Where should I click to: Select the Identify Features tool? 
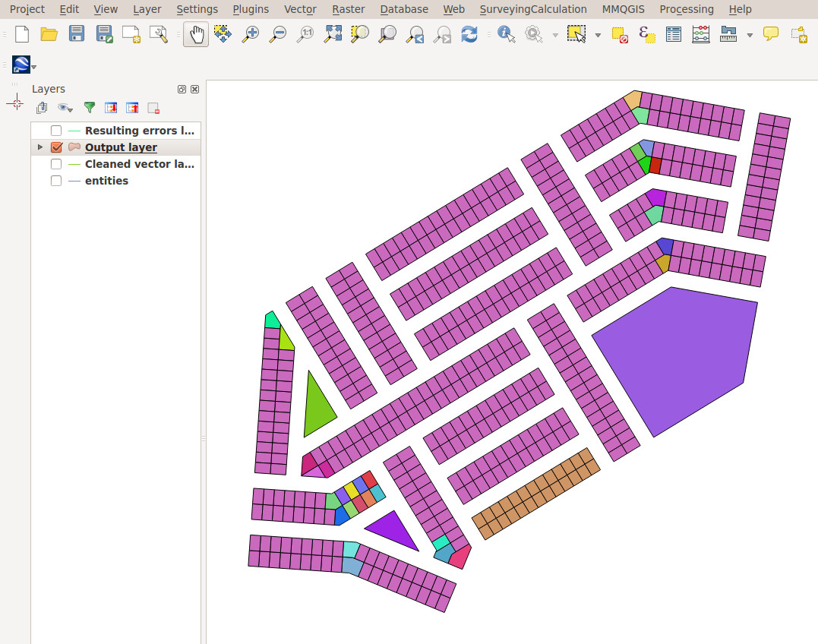point(506,34)
